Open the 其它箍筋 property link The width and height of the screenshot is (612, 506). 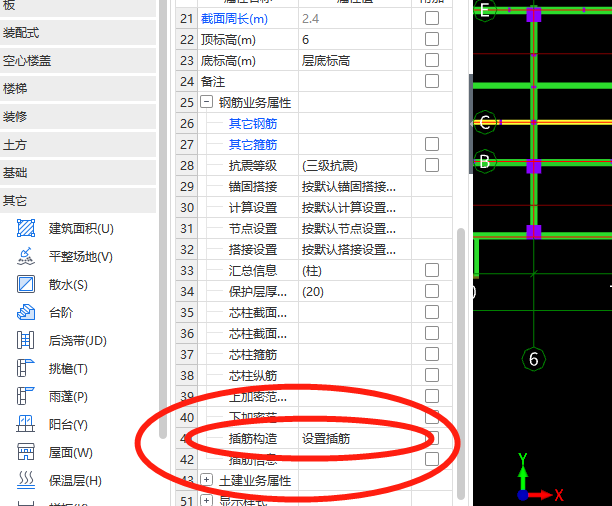[x=253, y=145]
